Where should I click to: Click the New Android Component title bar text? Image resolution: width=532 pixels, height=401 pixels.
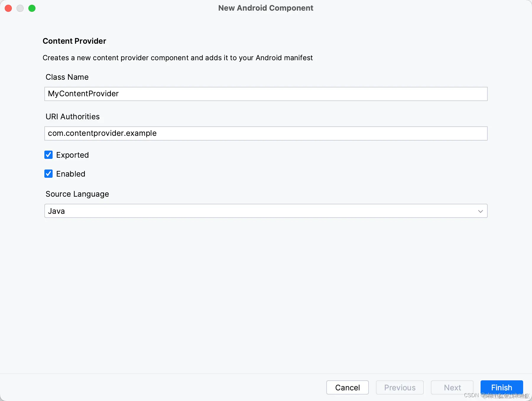click(266, 8)
